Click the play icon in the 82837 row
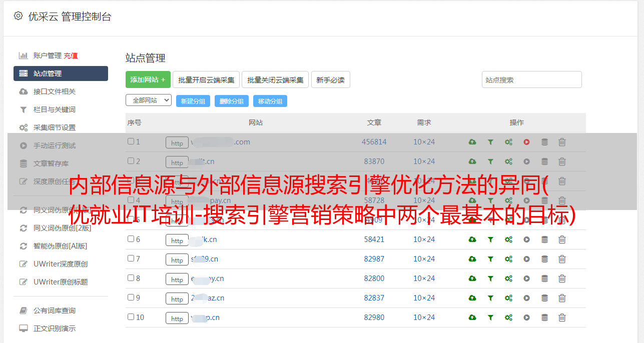 click(x=526, y=298)
